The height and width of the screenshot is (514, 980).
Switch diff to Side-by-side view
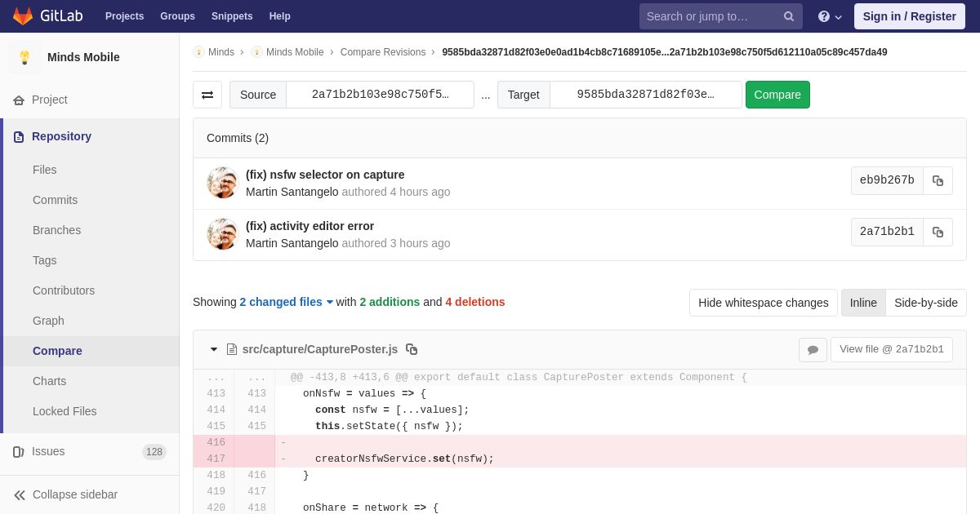coord(925,303)
